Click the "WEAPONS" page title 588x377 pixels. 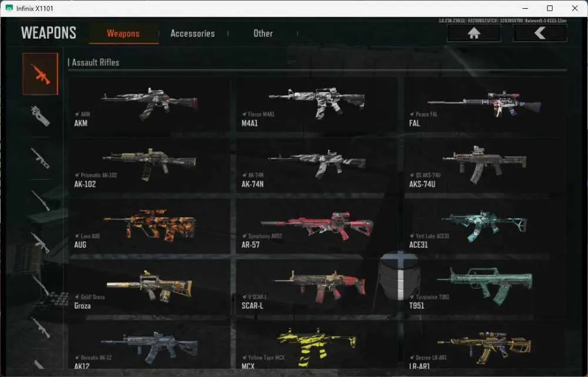49,33
